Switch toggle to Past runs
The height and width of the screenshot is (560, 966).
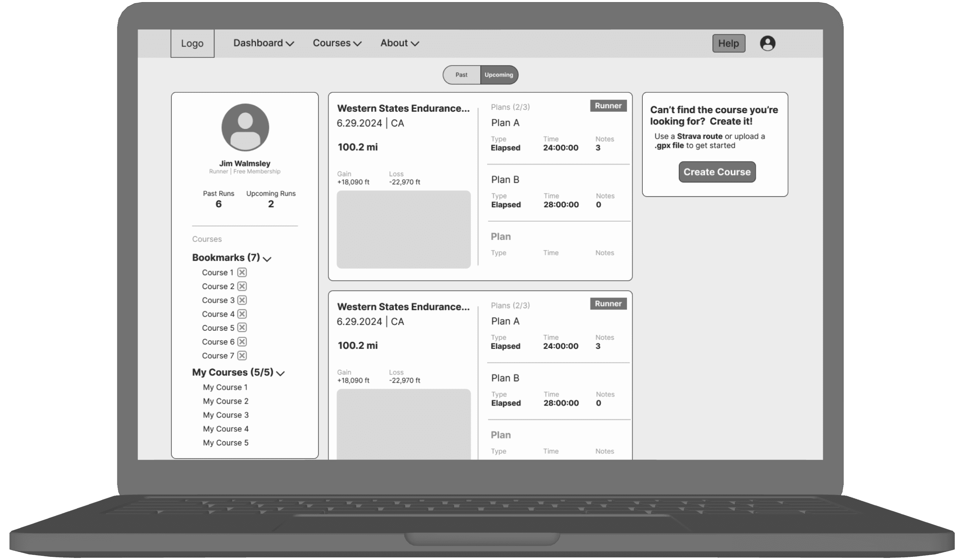pos(462,75)
